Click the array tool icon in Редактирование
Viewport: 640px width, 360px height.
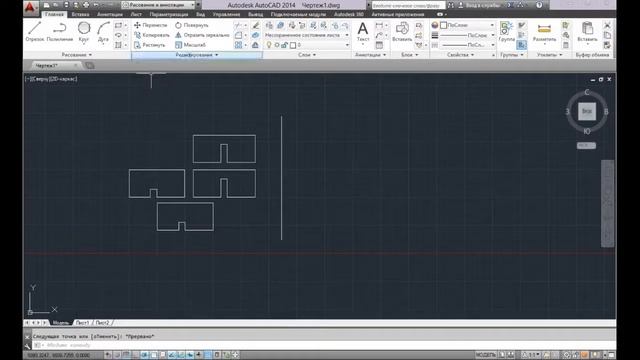238,45
